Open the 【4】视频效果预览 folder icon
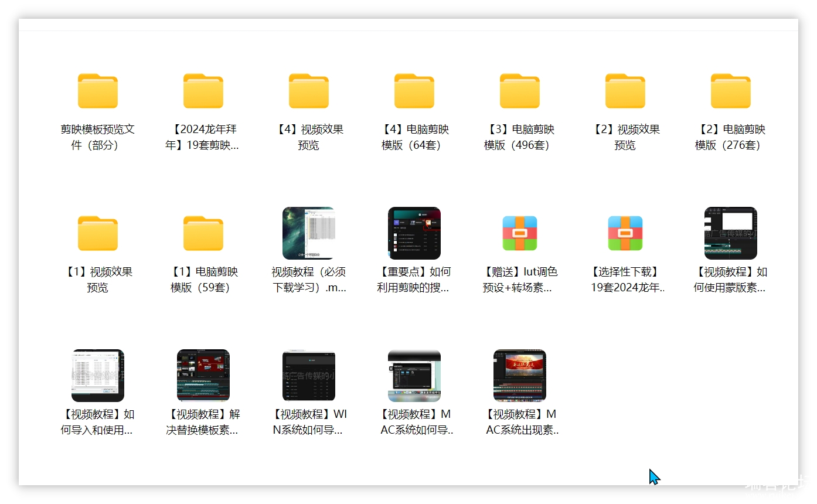817x504 pixels. click(x=309, y=91)
